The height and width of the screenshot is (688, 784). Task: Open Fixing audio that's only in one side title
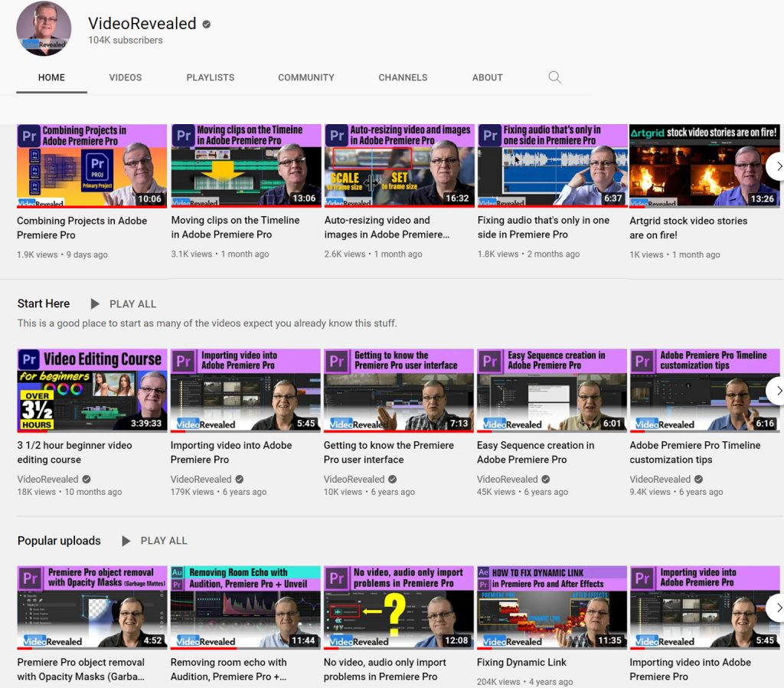[544, 228]
